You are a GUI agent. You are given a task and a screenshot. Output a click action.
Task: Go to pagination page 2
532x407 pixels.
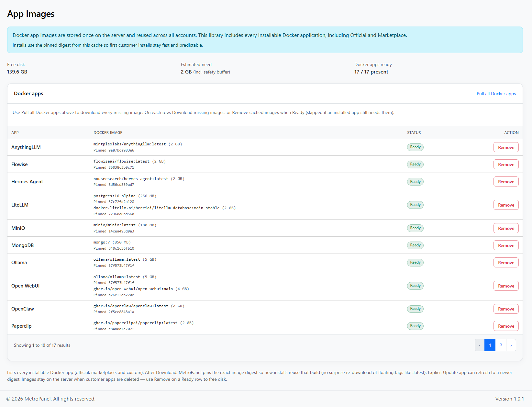[x=501, y=345]
